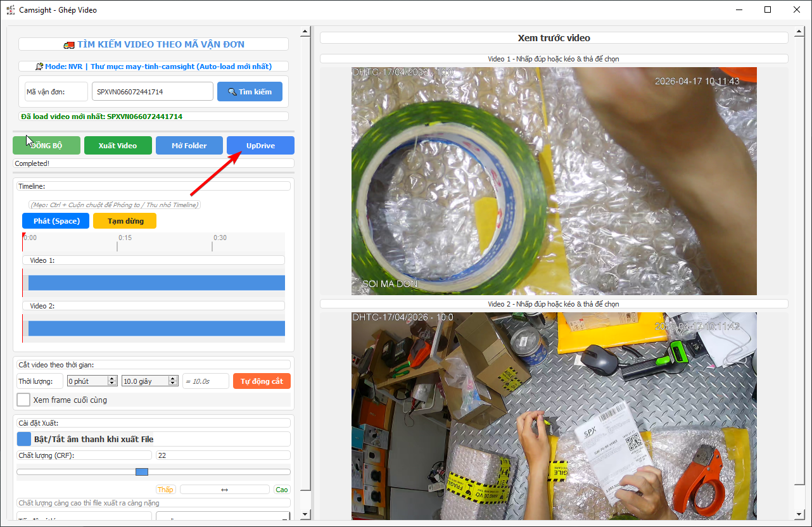Pause playback with Tạm dừng button

point(125,221)
